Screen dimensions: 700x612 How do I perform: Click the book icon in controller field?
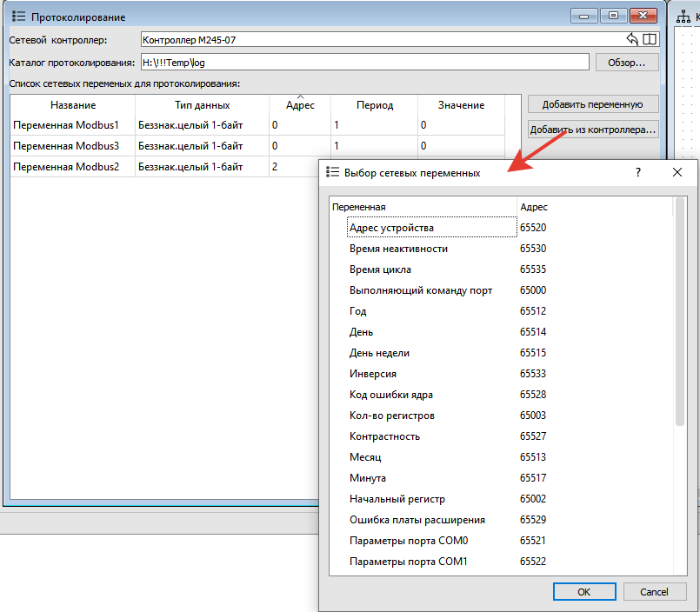point(650,39)
